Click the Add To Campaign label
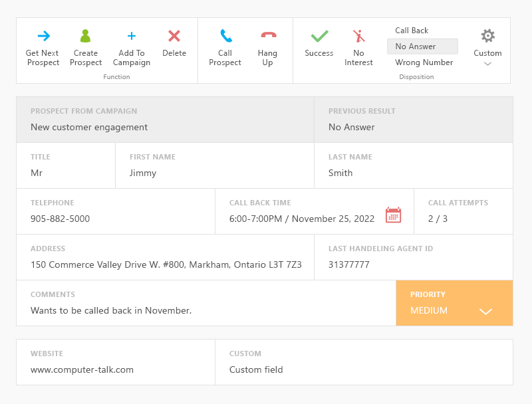Image resolution: width=532 pixels, height=404 pixels. click(x=132, y=58)
